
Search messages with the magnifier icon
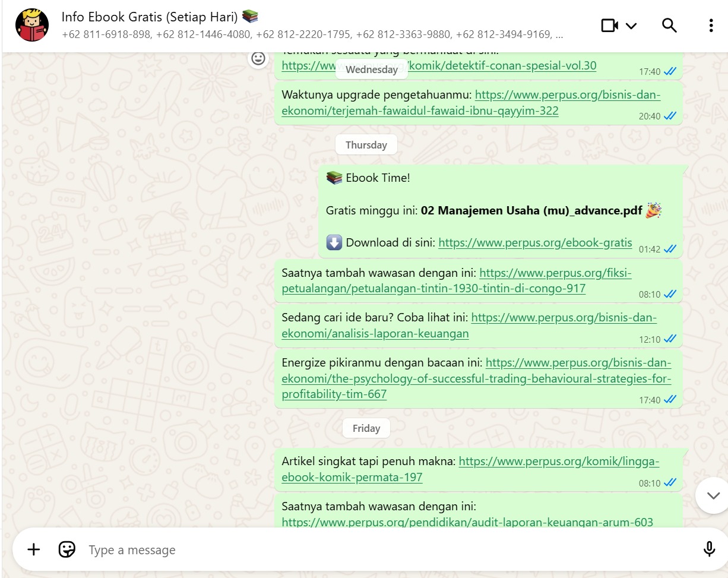click(669, 26)
